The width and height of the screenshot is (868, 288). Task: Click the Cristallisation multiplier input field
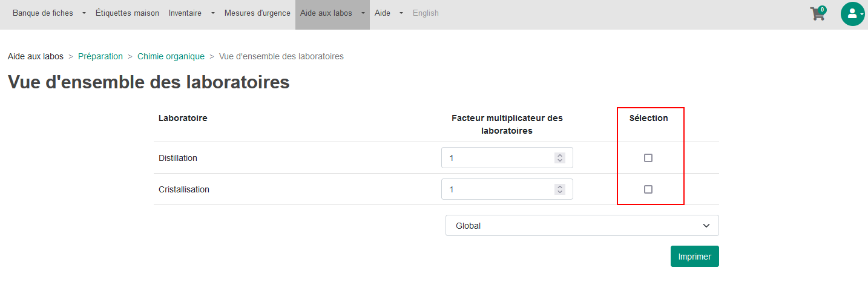(x=507, y=189)
